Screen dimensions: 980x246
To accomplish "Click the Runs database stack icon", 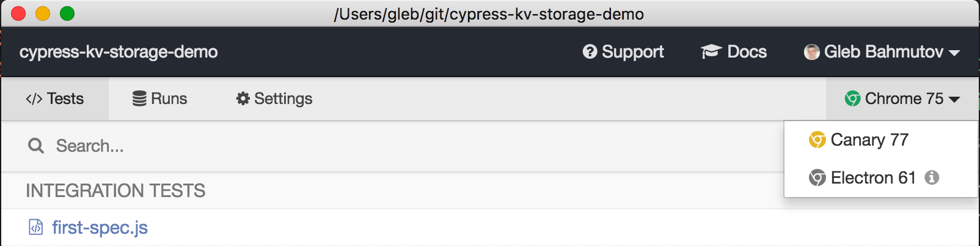I will [139, 99].
